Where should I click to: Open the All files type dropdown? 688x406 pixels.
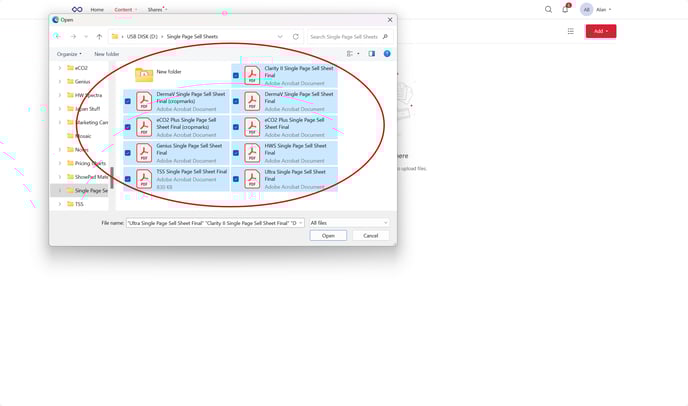pyautogui.click(x=348, y=223)
